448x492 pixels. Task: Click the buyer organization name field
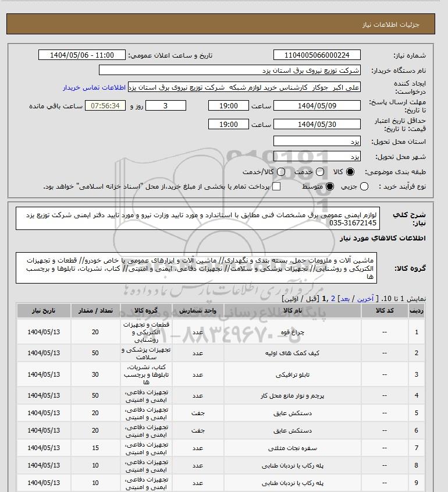click(229, 70)
